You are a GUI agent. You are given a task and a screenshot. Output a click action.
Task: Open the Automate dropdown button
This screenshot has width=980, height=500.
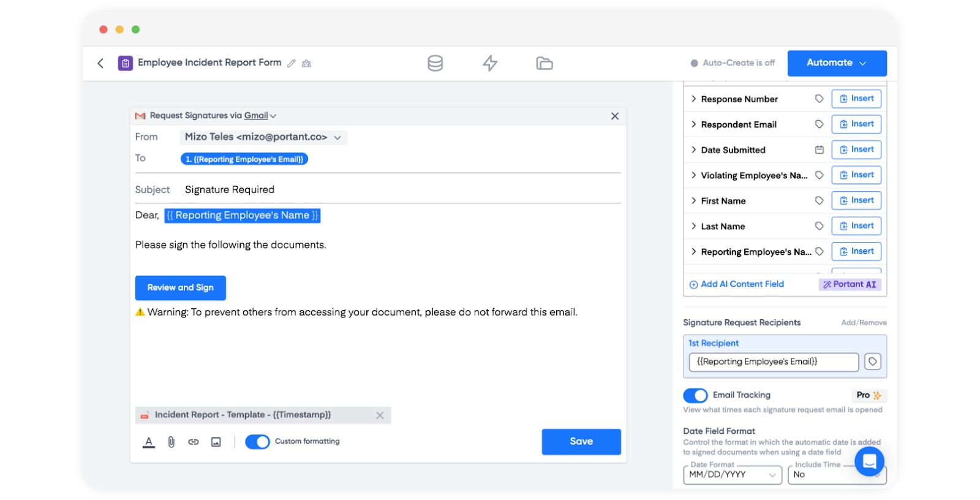(x=837, y=63)
